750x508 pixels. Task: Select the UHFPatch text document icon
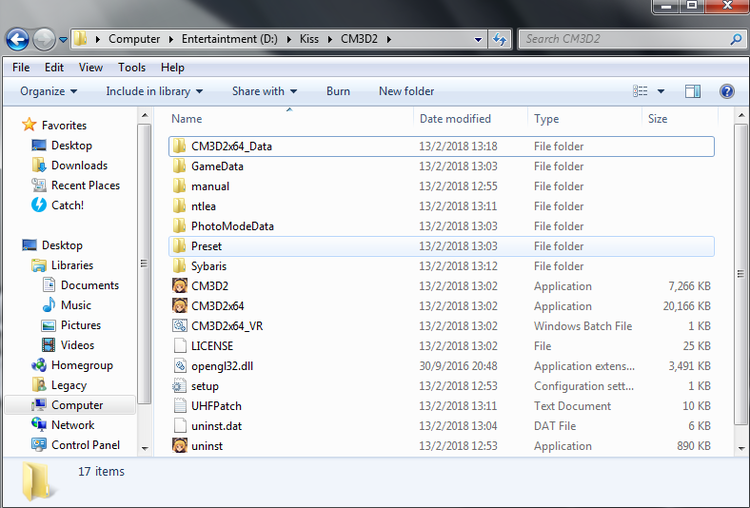[x=179, y=406]
